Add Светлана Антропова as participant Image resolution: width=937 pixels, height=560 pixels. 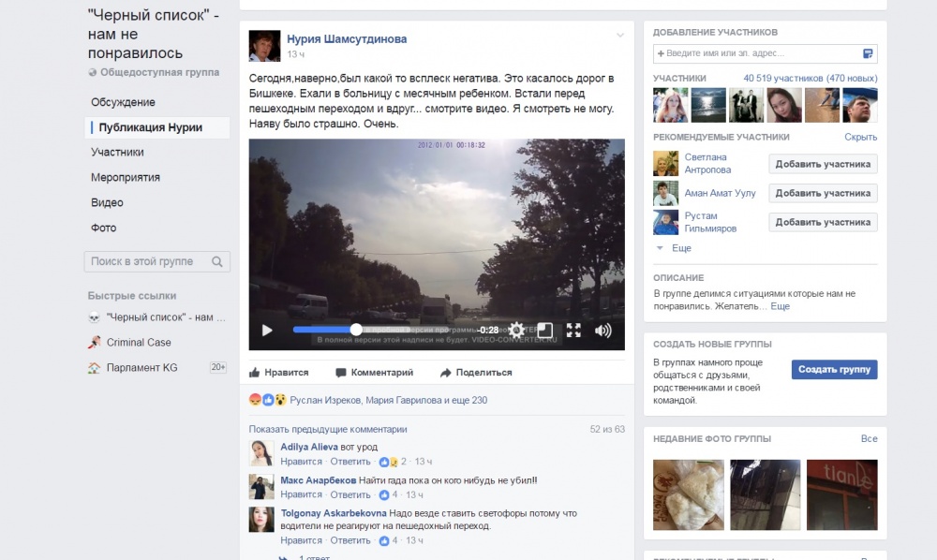tap(823, 164)
